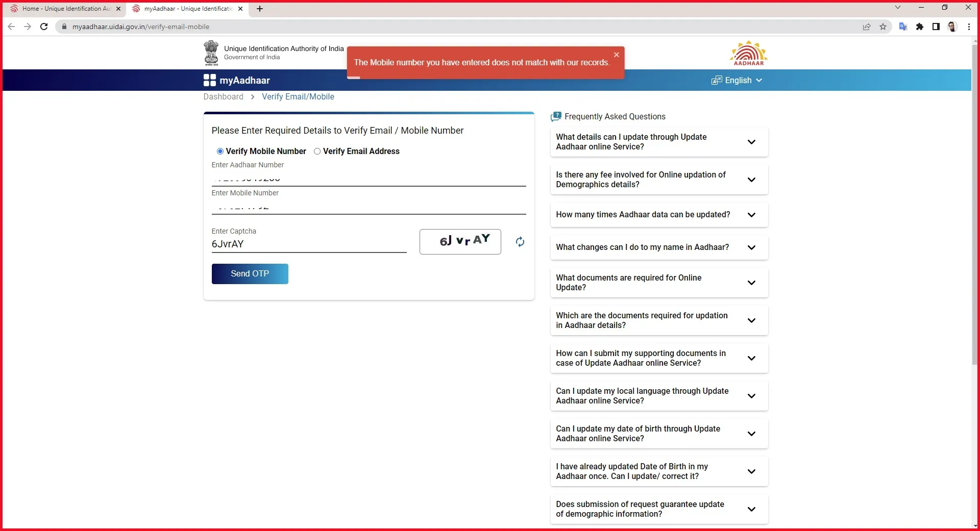Reload the current page
The width and height of the screenshot is (980, 531).
tap(44, 27)
